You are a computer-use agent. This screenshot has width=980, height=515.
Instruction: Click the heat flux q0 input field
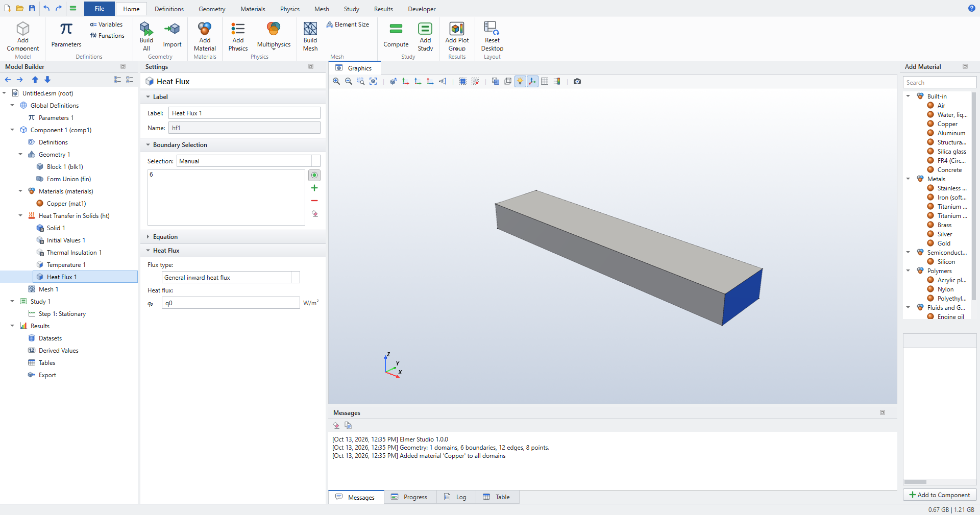231,303
